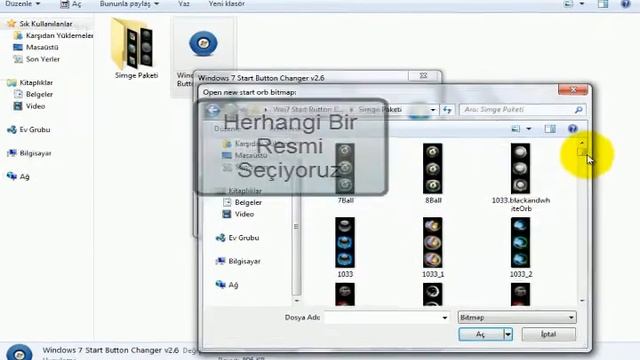Select the 1033_1 orb bitmap thumbnail
Image resolution: width=640 pixels, height=360 pixels.
433,242
